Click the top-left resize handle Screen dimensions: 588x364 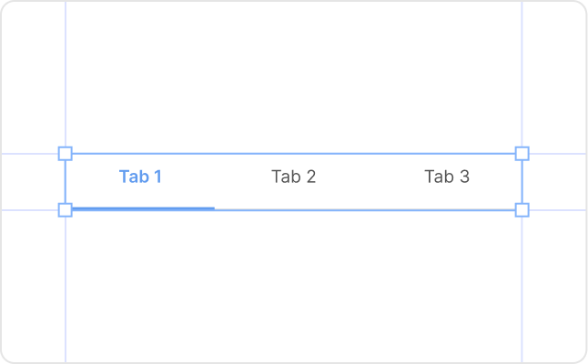66,154
